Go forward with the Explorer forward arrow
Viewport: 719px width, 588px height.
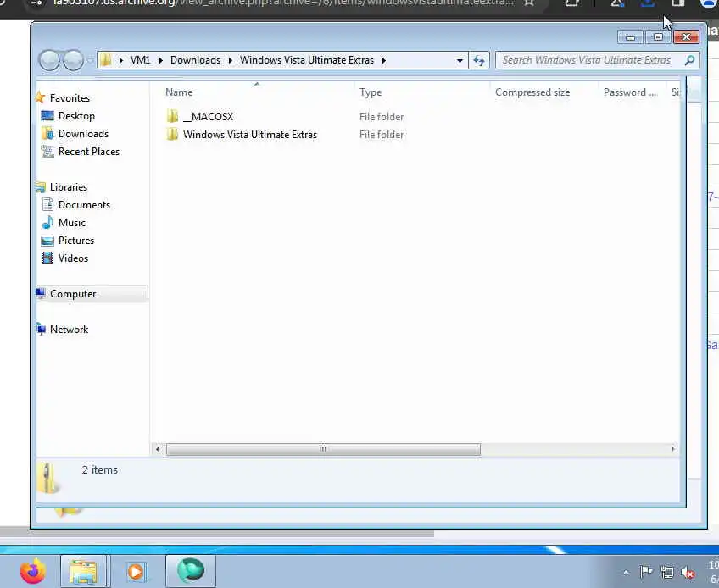pos(74,60)
